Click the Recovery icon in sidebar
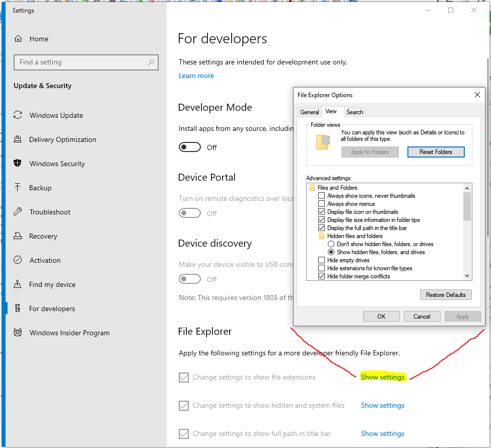 pos(18,236)
